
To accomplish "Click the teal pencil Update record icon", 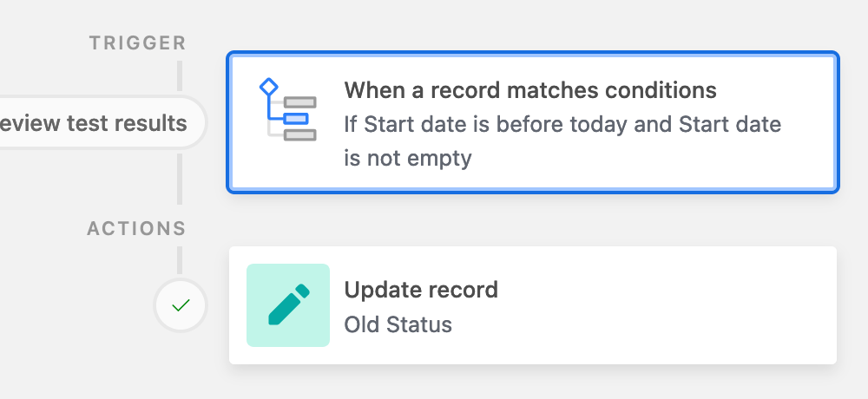I will pyautogui.click(x=287, y=305).
